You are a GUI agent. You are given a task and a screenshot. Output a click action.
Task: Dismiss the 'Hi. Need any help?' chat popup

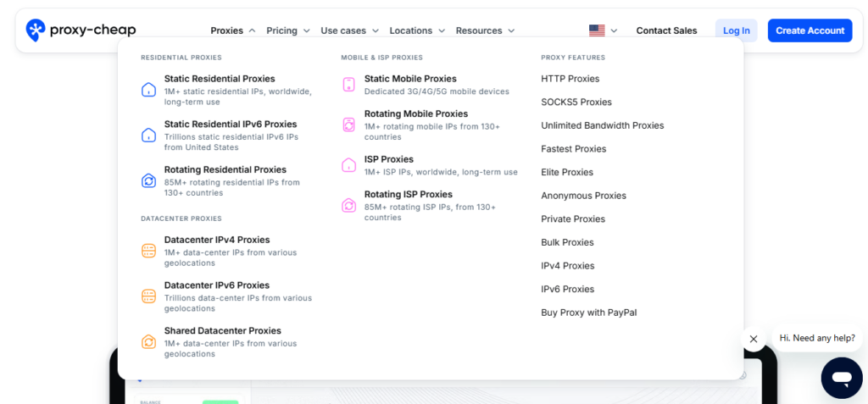point(753,339)
